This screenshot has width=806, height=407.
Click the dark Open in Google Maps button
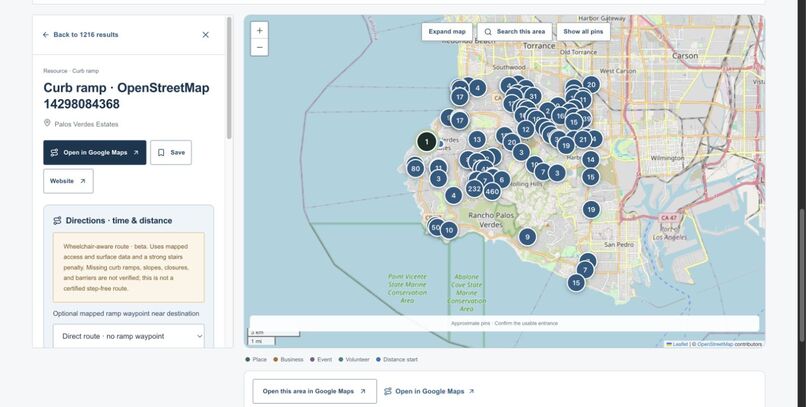click(95, 153)
